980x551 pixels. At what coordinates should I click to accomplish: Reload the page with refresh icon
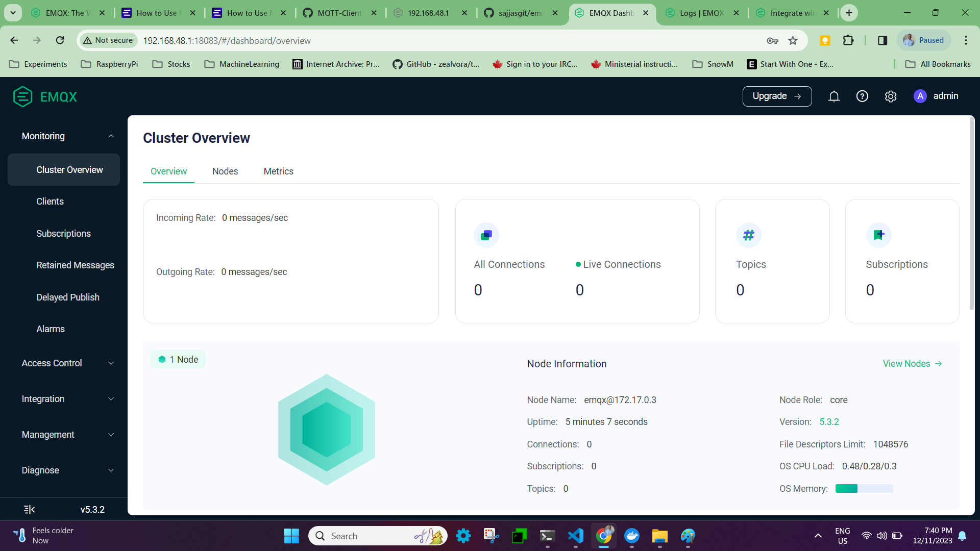pyautogui.click(x=60, y=40)
